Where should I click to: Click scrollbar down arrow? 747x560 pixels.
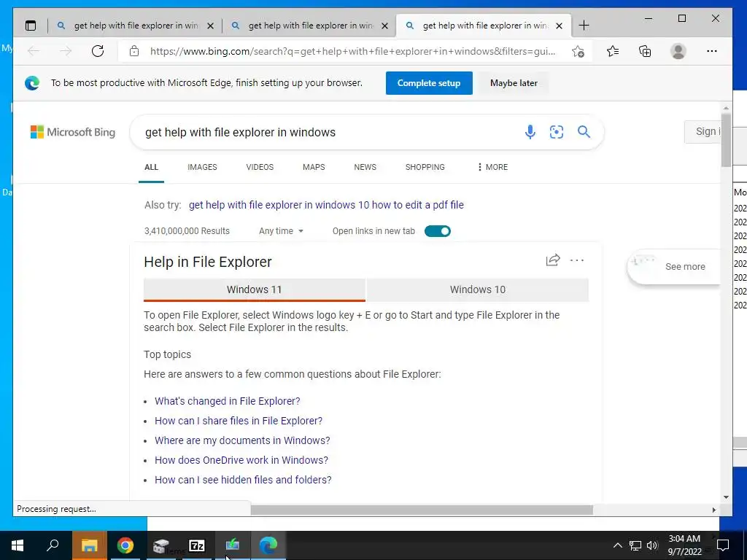tap(726, 497)
